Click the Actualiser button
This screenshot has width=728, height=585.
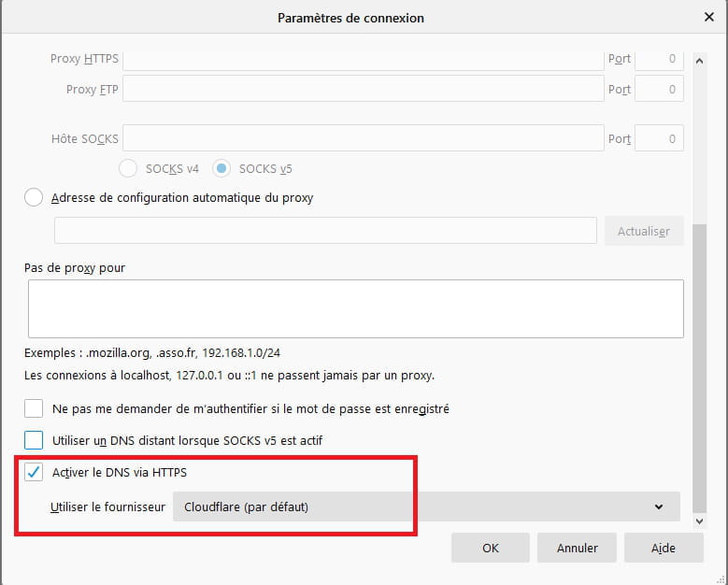tap(644, 231)
